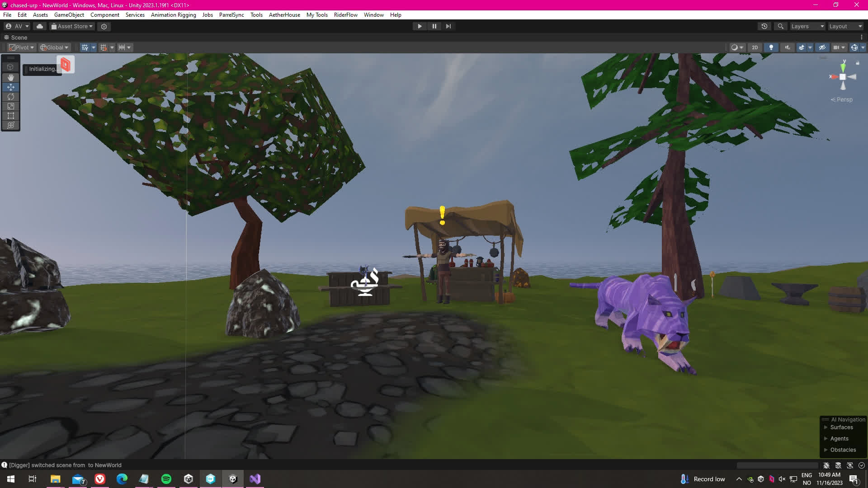Select the Rotate tool

point(10,97)
